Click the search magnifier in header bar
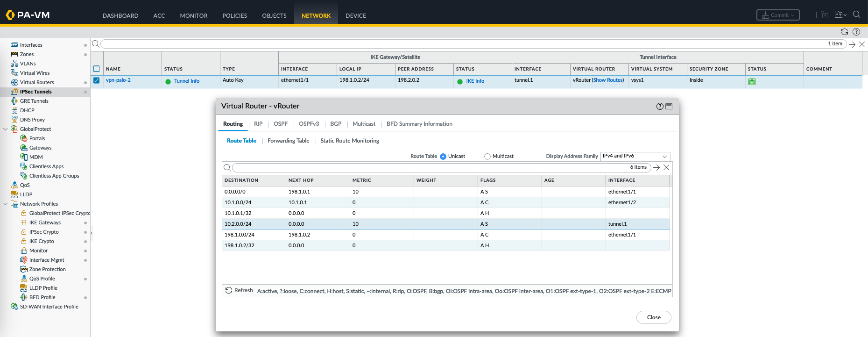The height and width of the screenshot is (337, 868). (x=857, y=14)
